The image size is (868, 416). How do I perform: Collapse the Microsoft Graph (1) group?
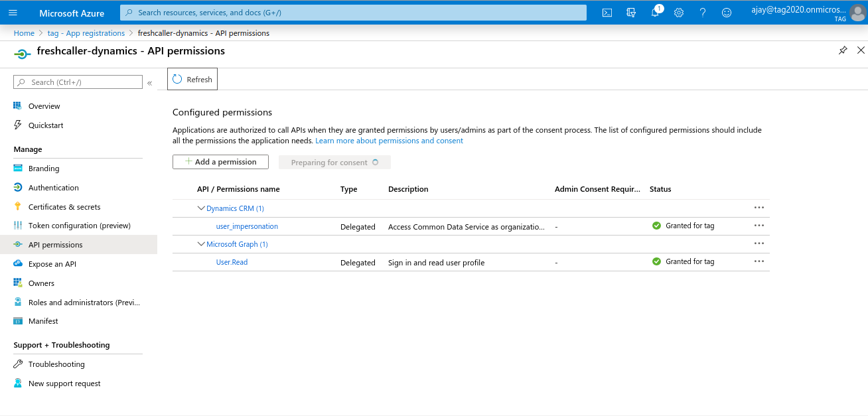[201, 244]
